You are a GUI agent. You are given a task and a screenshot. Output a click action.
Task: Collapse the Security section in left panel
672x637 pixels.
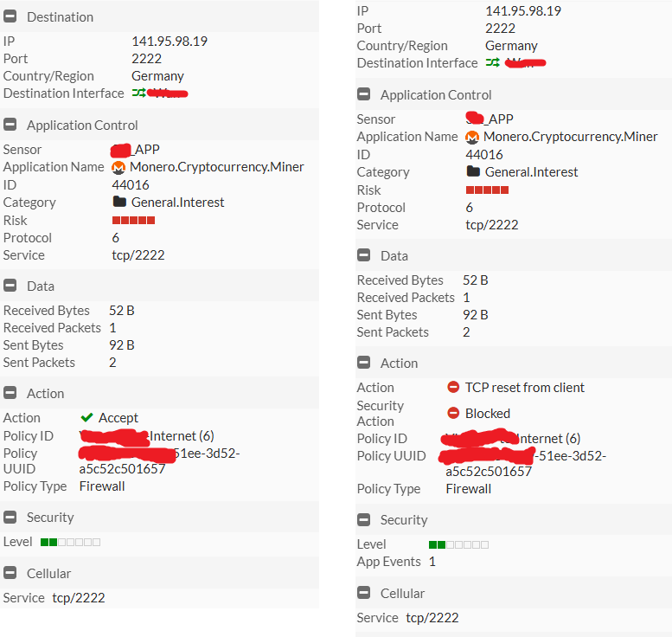point(10,518)
